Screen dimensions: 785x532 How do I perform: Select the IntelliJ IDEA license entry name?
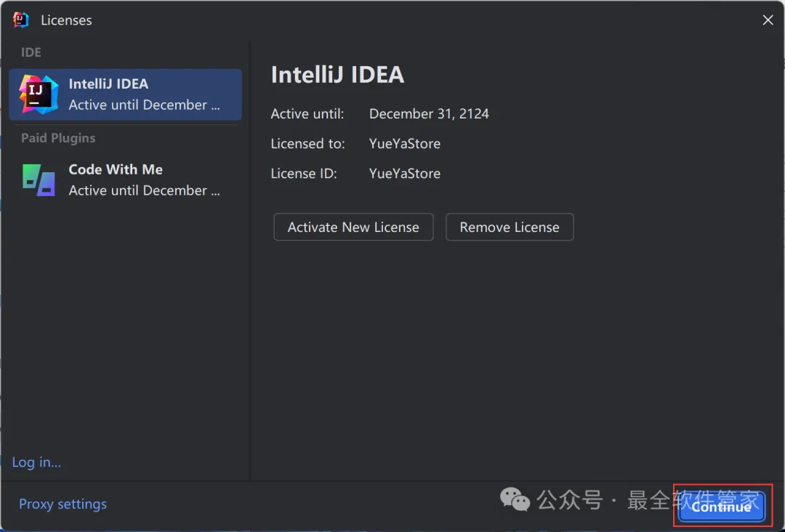[x=108, y=84]
